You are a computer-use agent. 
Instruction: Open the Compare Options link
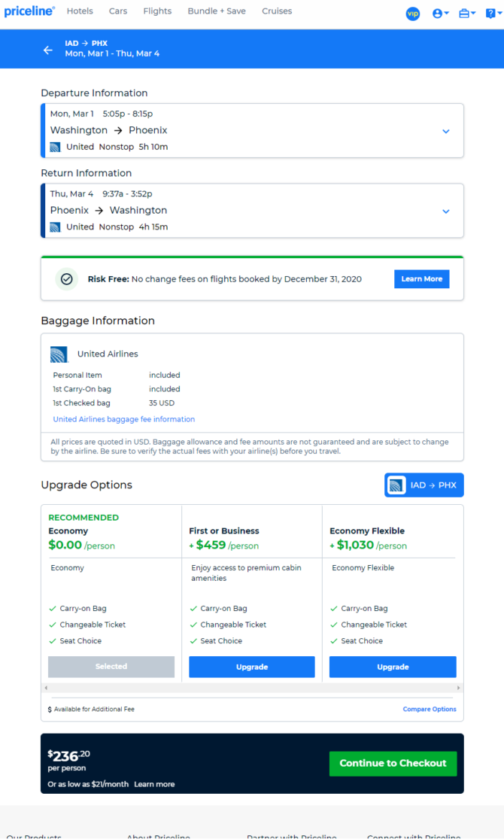pyautogui.click(x=429, y=709)
